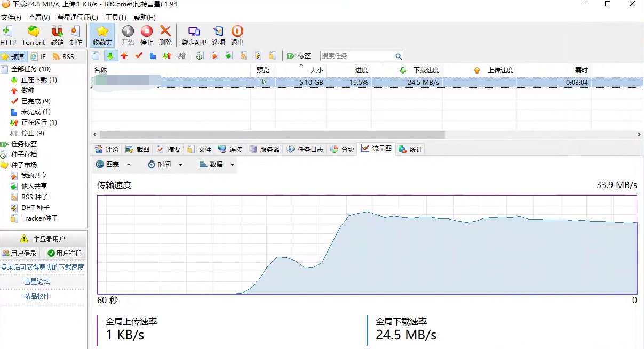Open the 文件(F) menu
Screen dimensions: 644x349
[x=11, y=18]
